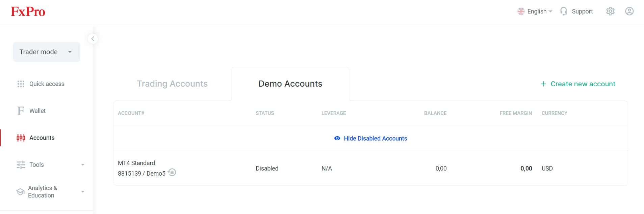Click Hide Disabled Accounts link
644x214 pixels.
[x=375, y=139]
